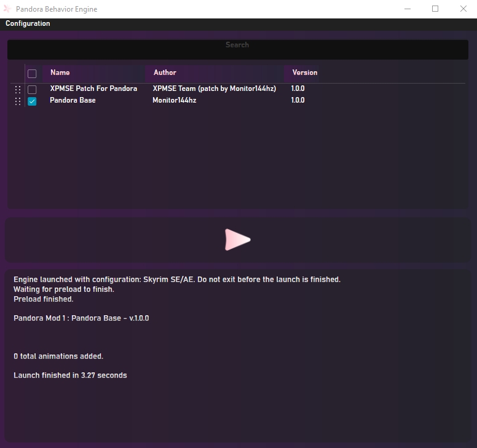Viewport: 477px width, 448px height.
Task: Grab the drag handle for Pandora Base row
Action: click(x=18, y=101)
